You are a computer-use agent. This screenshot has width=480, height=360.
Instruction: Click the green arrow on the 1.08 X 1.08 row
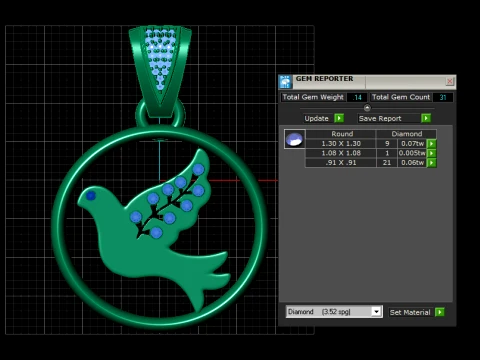432,153
